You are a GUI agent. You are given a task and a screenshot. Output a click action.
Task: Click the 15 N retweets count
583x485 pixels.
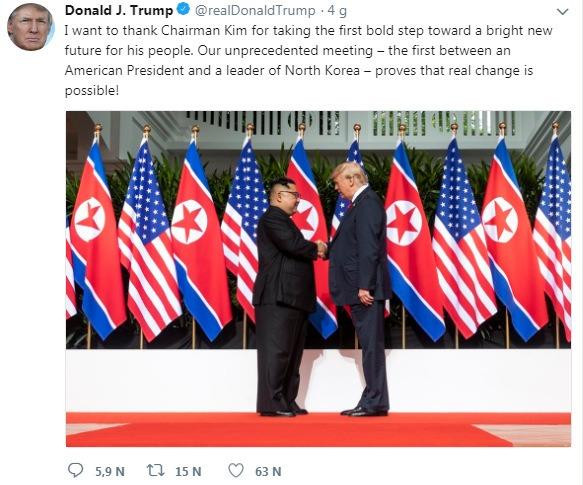coord(188,472)
